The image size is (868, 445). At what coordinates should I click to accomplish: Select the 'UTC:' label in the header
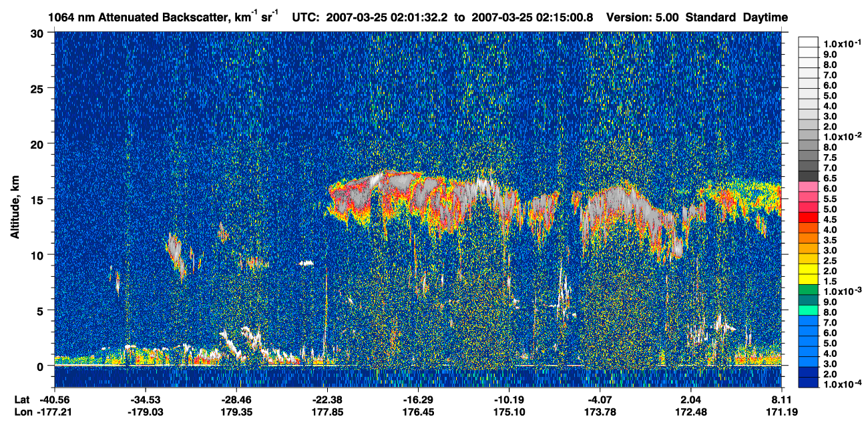306,17
